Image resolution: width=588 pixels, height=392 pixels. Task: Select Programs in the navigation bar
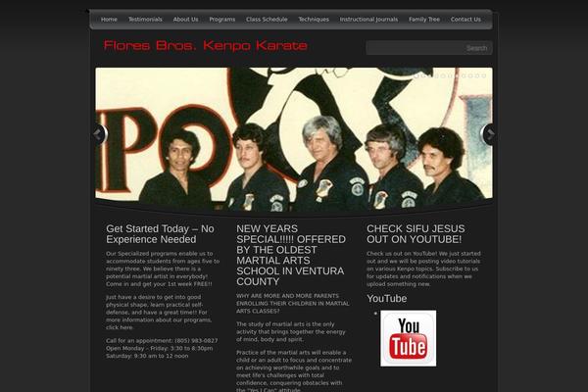click(x=222, y=20)
